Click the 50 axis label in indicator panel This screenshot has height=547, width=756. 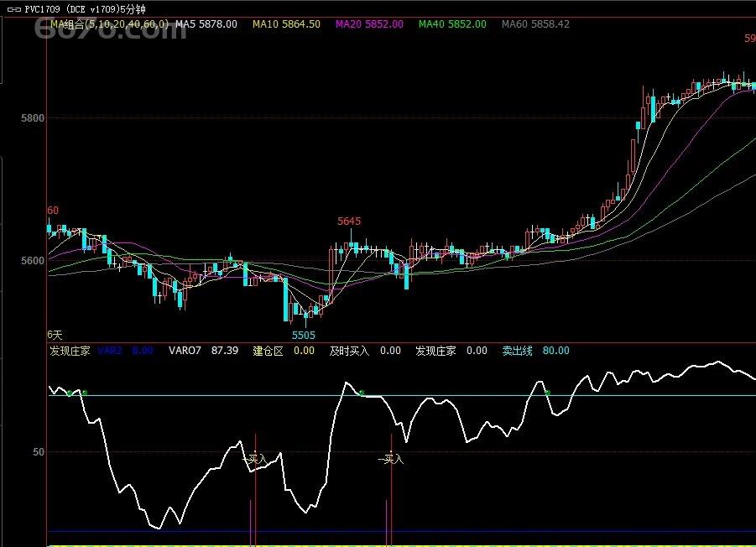[x=38, y=452]
